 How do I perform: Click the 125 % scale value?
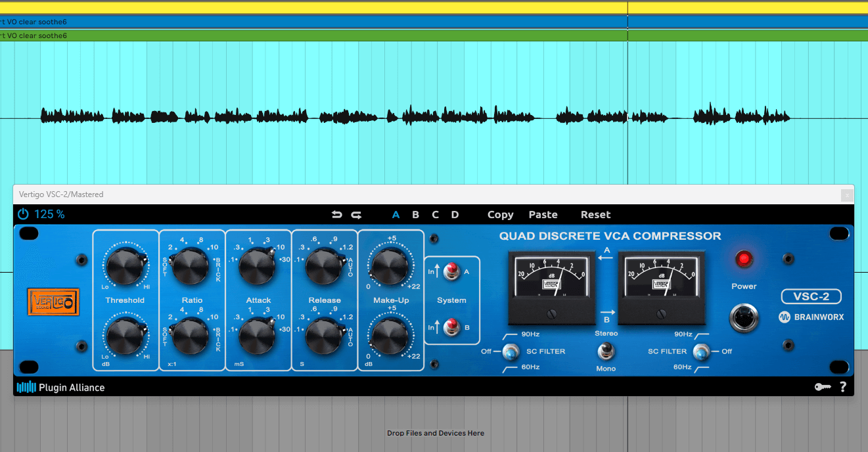[50, 214]
